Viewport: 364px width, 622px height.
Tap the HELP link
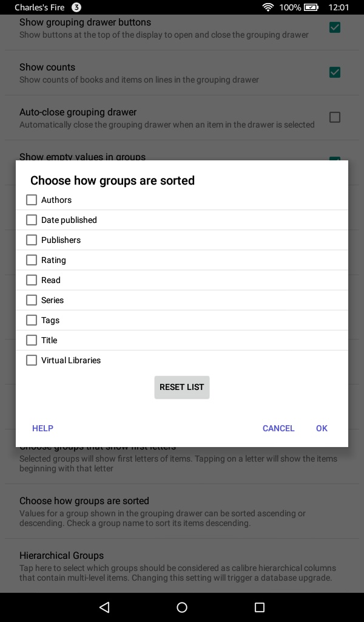(42, 428)
